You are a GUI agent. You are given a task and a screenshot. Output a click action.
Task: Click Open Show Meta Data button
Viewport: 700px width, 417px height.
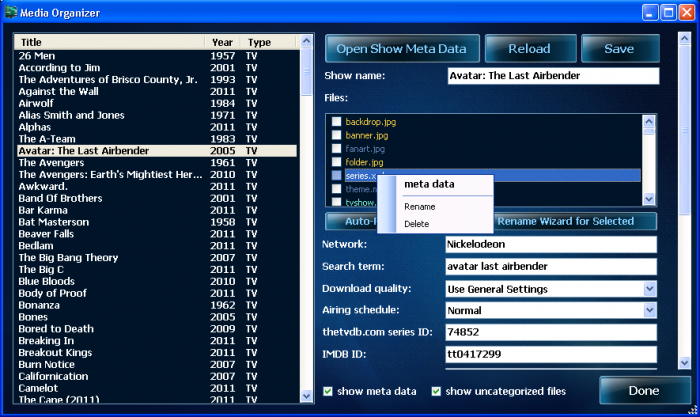(402, 48)
